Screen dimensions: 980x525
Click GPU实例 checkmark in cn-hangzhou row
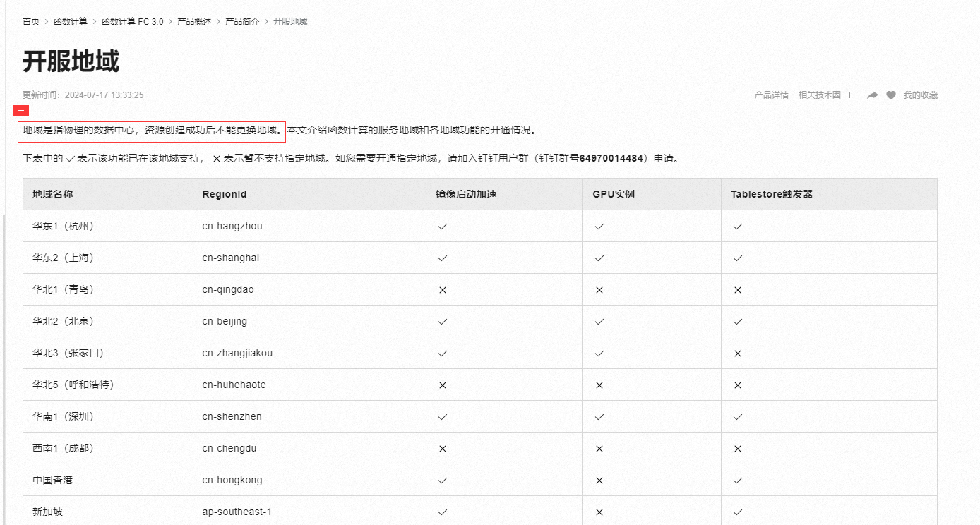click(599, 227)
